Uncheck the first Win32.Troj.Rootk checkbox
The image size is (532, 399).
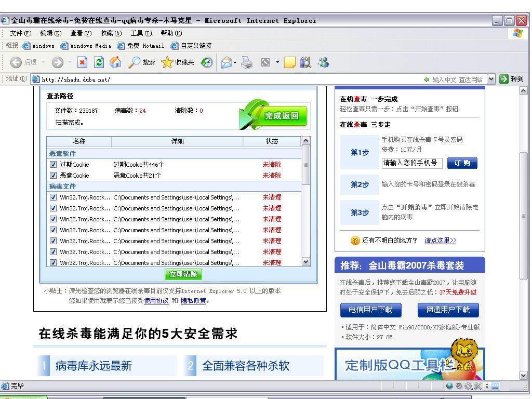tap(53, 197)
